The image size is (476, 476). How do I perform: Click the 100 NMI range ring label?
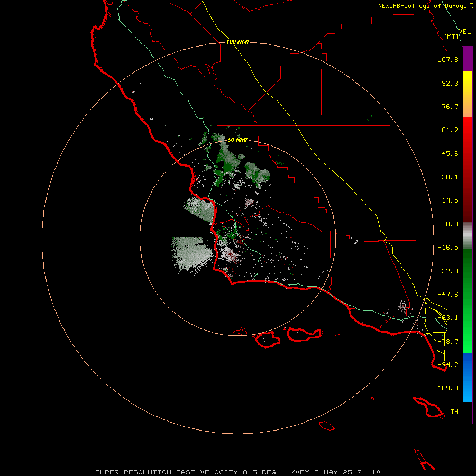coord(237,42)
